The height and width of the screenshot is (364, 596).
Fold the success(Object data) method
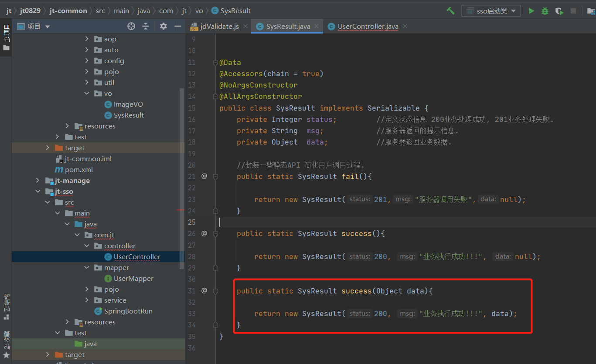pyautogui.click(x=215, y=290)
